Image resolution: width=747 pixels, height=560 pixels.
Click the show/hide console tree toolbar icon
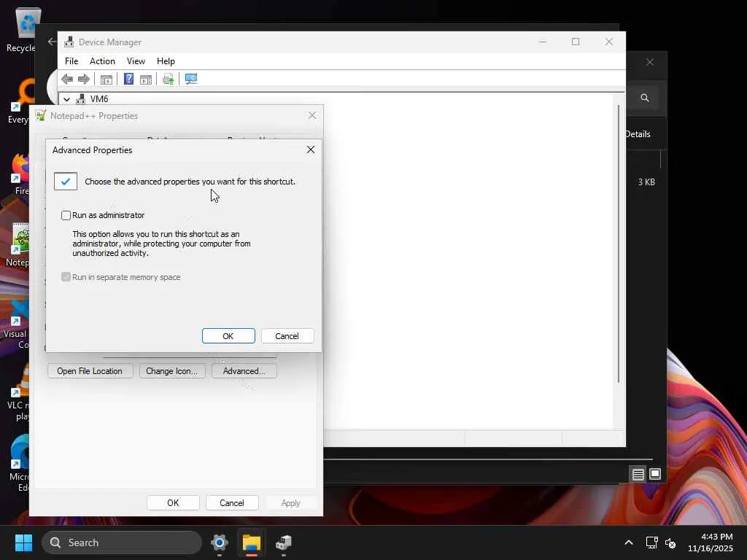107,79
